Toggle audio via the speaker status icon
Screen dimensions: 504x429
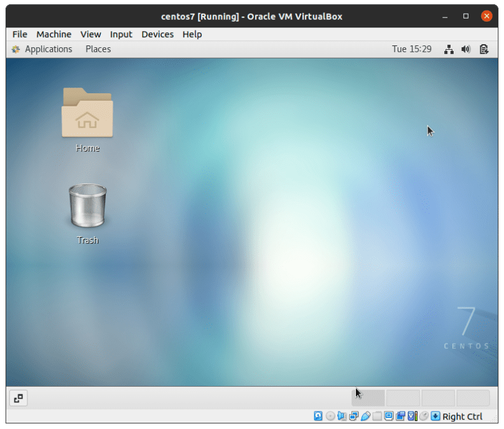(342, 416)
